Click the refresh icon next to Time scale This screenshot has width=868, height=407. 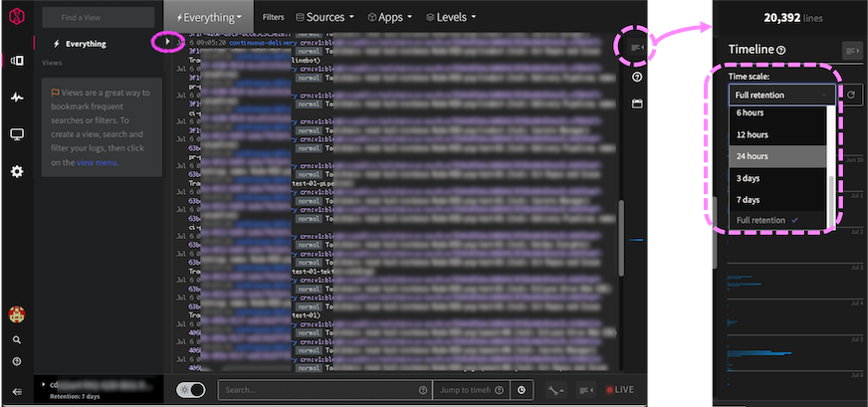pos(851,95)
